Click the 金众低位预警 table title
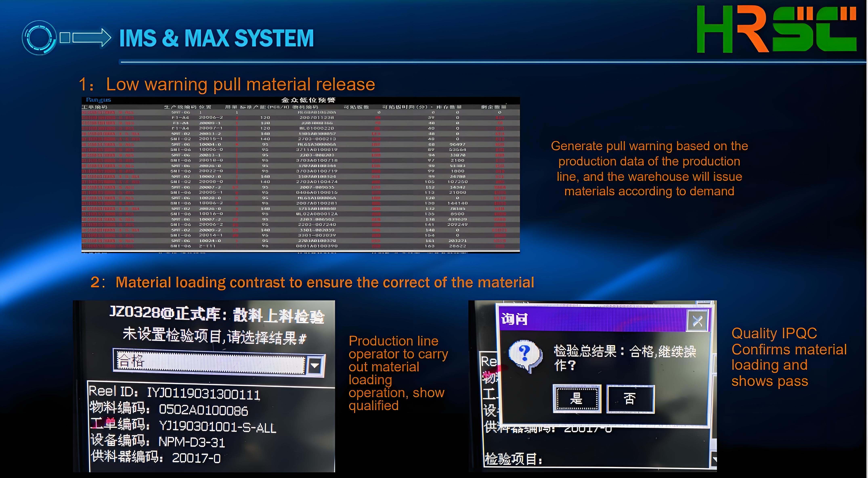 click(308, 100)
